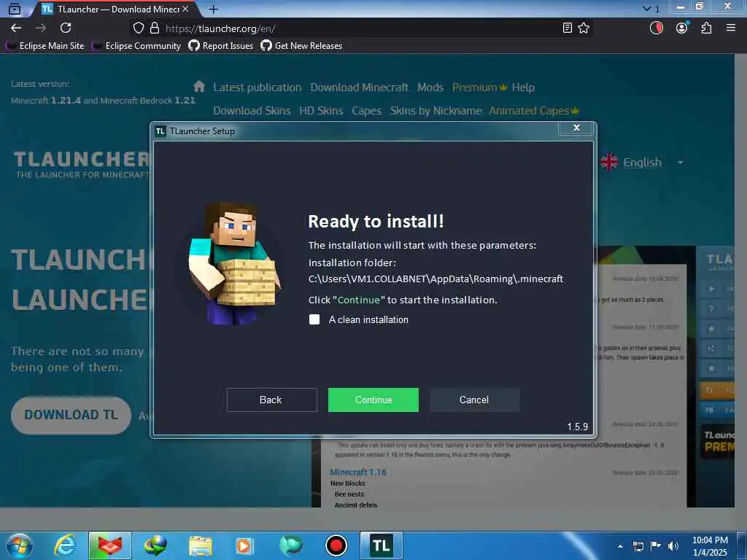
Task: Reload the tlauncher.org page
Action: tap(66, 28)
